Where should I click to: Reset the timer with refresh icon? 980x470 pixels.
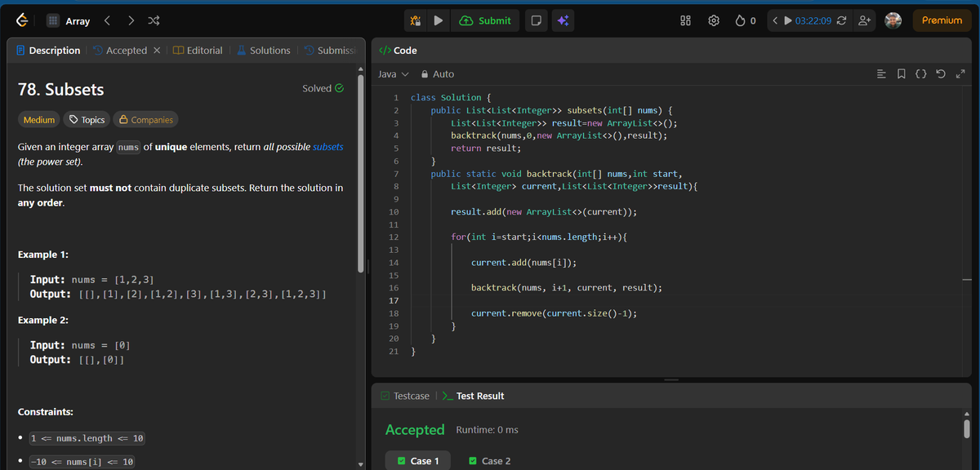coord(841,20)
